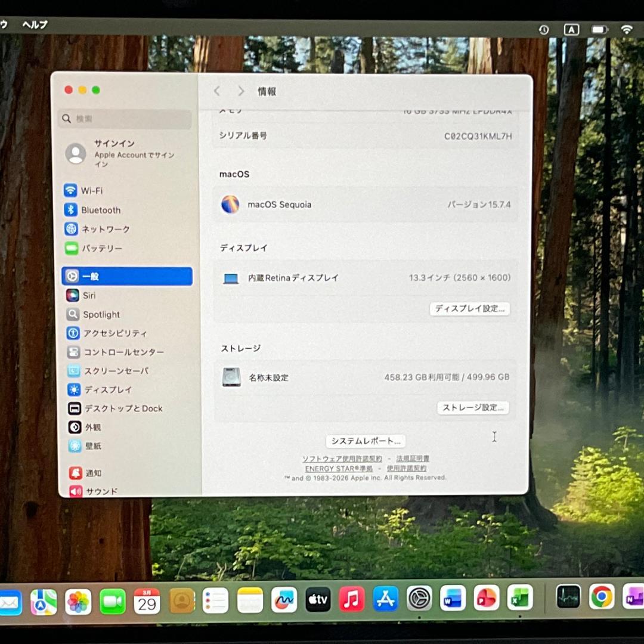Viewport: 644px width, 644px height.
Task: Launch Google Chrome from the Dock
Action: tap(602, 596)
